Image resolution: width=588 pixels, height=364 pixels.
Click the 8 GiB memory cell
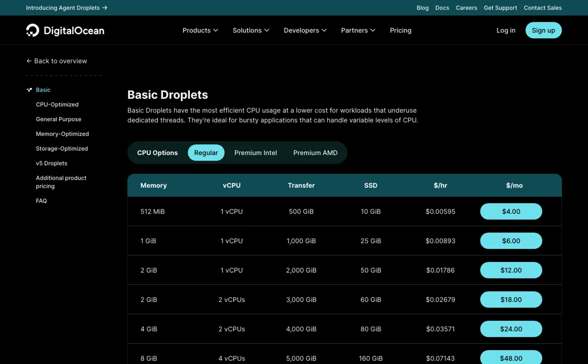149,358
